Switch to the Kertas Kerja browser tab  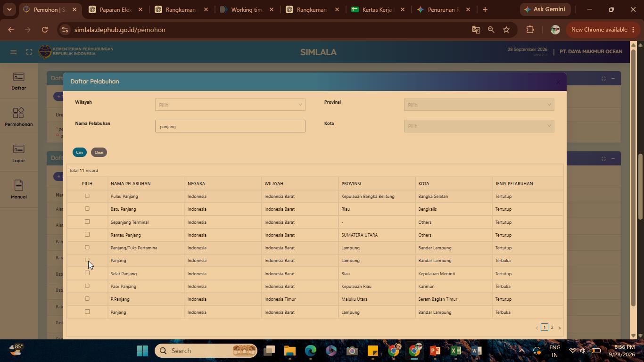coord(378,9)
